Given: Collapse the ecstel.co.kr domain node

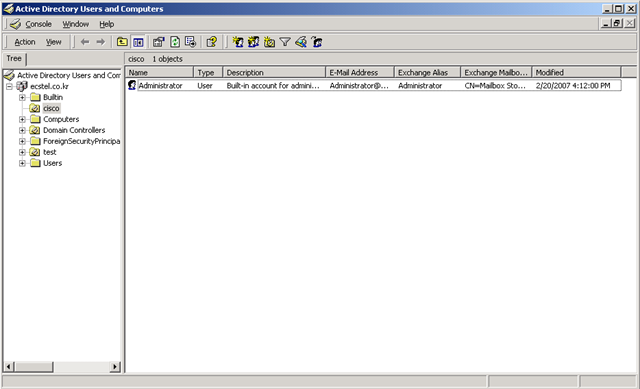Looking at the screenshot, I should (9, 87).
